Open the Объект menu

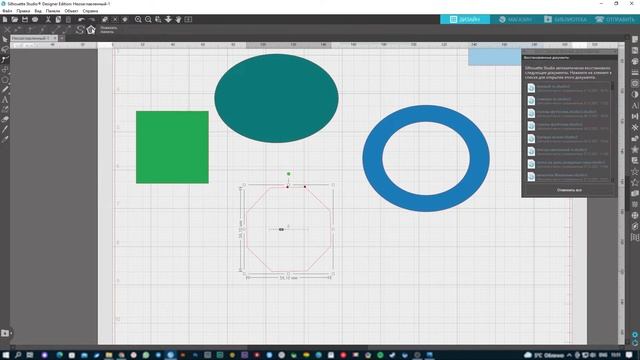71,11
